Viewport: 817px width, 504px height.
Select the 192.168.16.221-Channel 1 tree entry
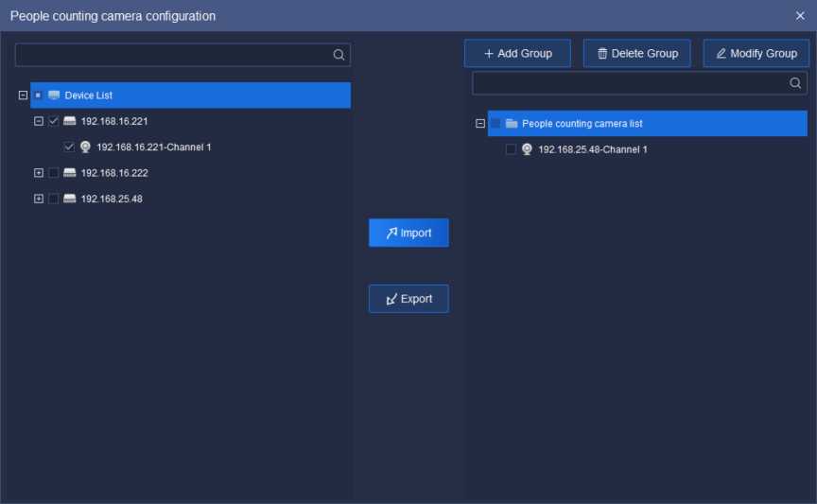(153, 148)
